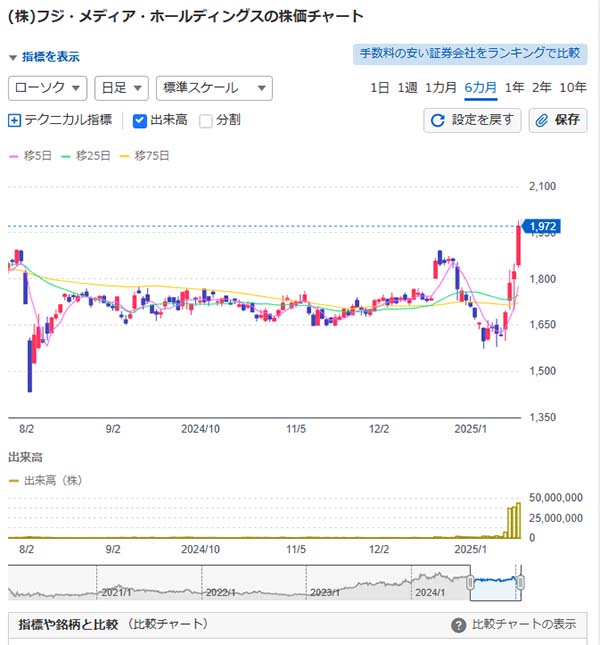Select the 1日 period tab
This screenshot has height=645, width=600.
[x=380, y=88]
